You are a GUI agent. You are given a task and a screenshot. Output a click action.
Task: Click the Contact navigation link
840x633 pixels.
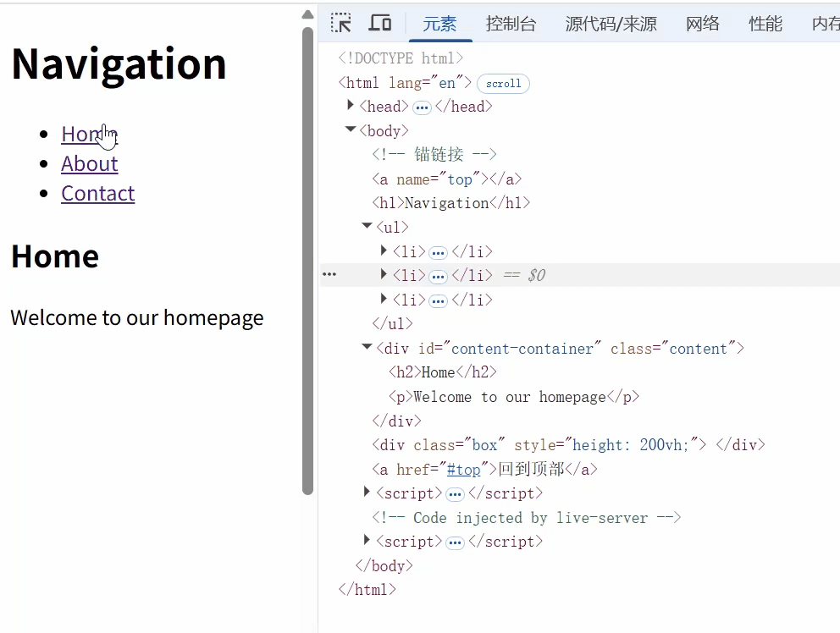[x=98, y=193]
